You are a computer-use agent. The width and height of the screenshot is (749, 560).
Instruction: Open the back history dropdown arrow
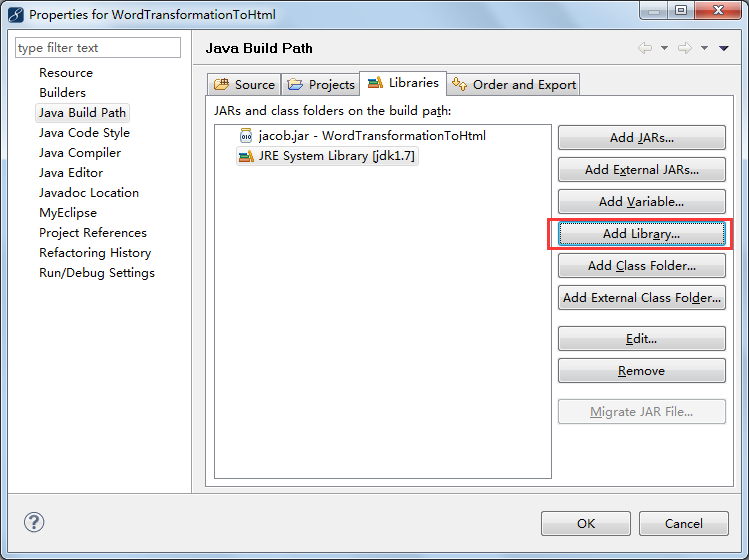[664, 48]
